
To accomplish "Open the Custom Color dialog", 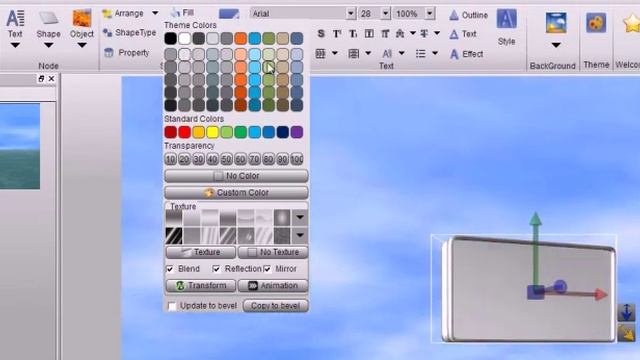I will pos(236,193).
